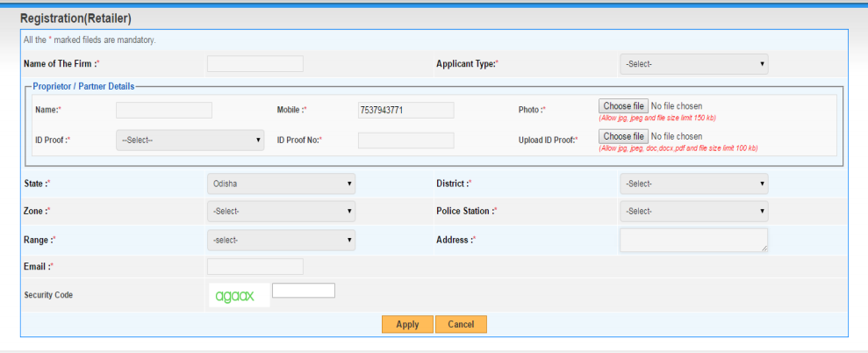This screenshot has height=353, width=868.
Task: Expand the Zone dropdown
Action: [281, 212]
